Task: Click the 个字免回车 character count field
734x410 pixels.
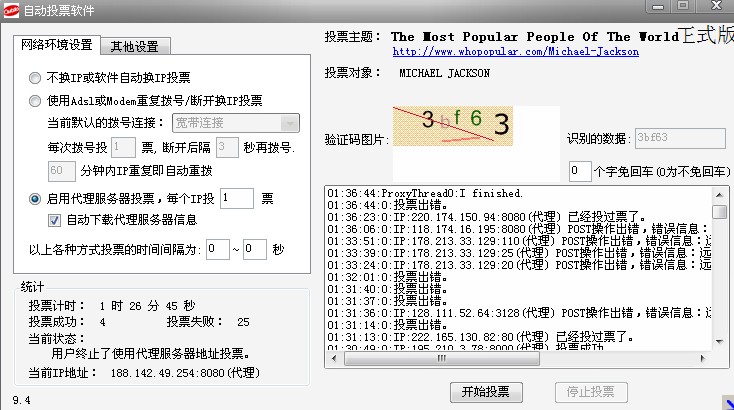Action: (x=580, y=172)
